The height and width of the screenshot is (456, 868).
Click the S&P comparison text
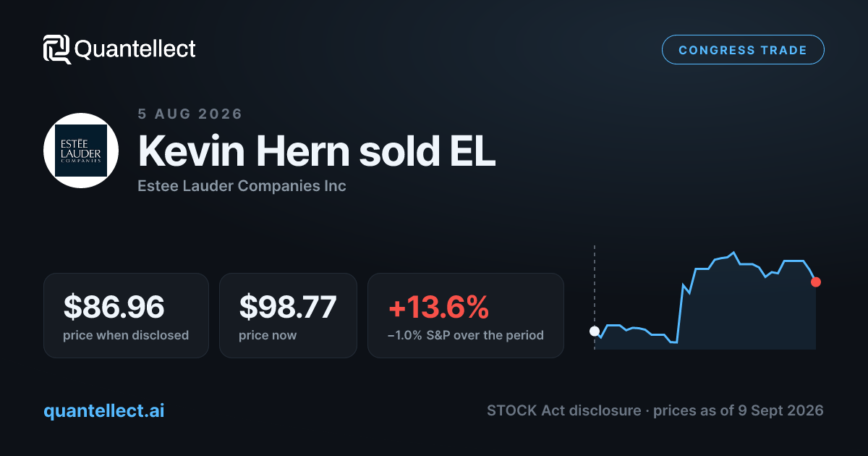point(466,335)
